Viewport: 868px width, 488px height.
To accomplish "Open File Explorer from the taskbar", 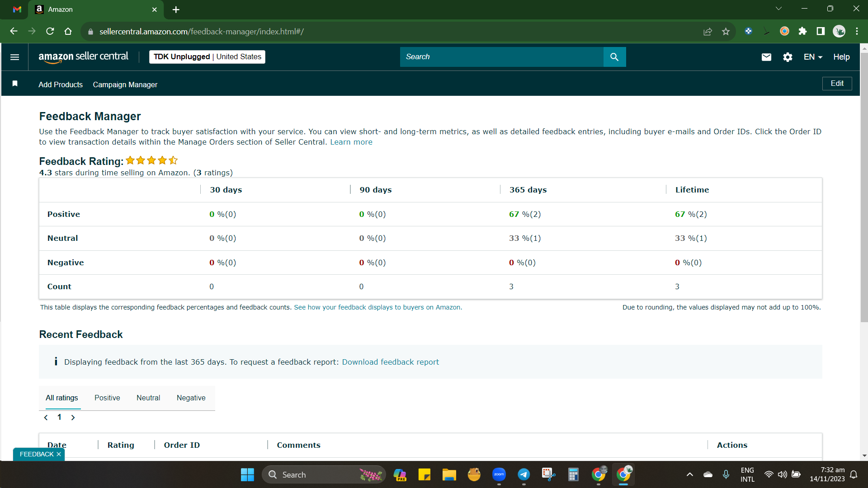I will point(449,474).
